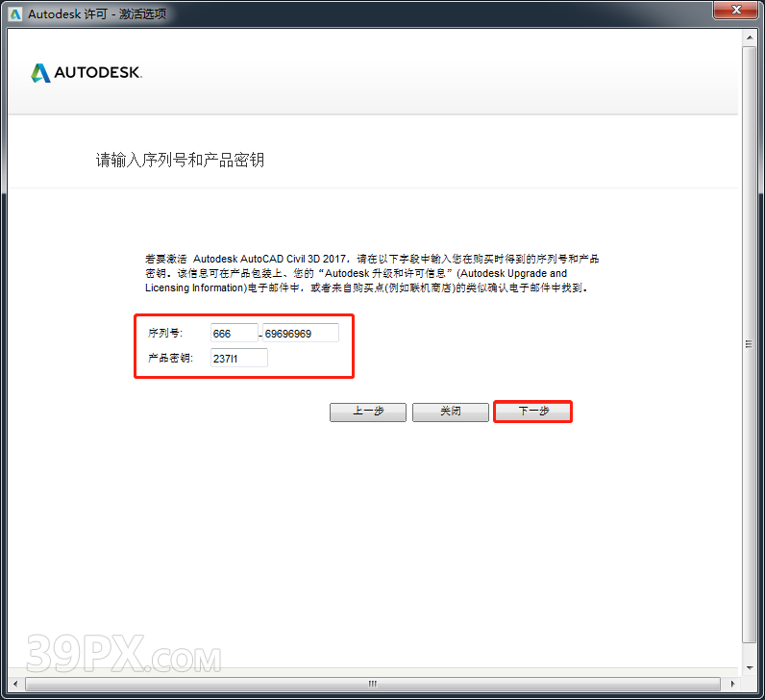
Task: Click the horizontal scrollbar right arrow
Action: [x=732, y=684]
